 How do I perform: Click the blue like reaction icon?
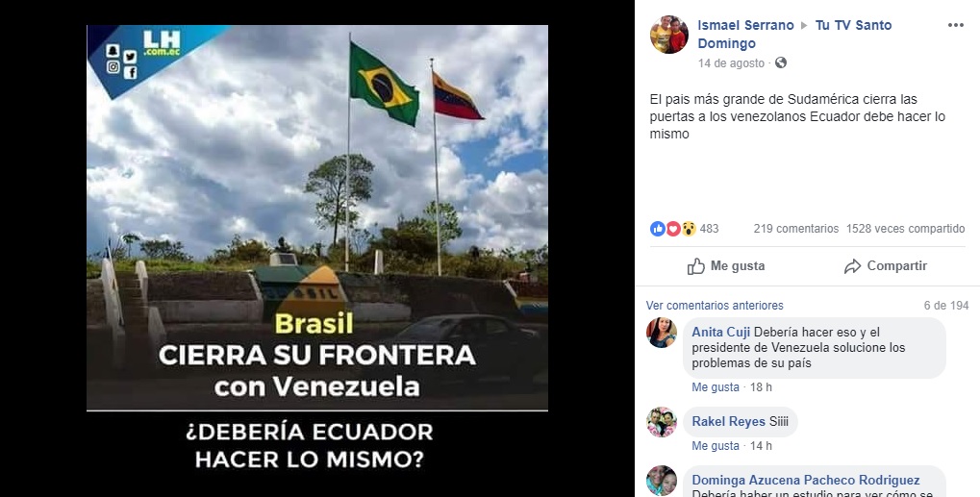pyautogui.click(x=658, y=229)
